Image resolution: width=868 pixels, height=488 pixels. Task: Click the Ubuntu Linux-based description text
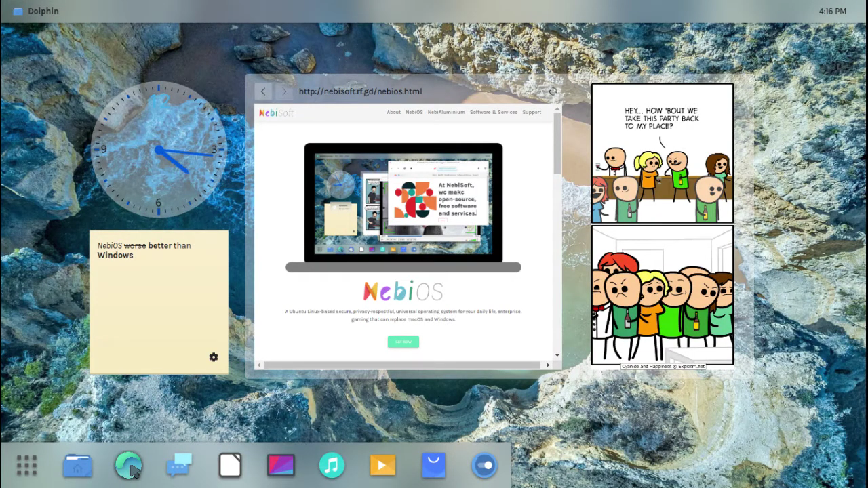click(403, 315)
